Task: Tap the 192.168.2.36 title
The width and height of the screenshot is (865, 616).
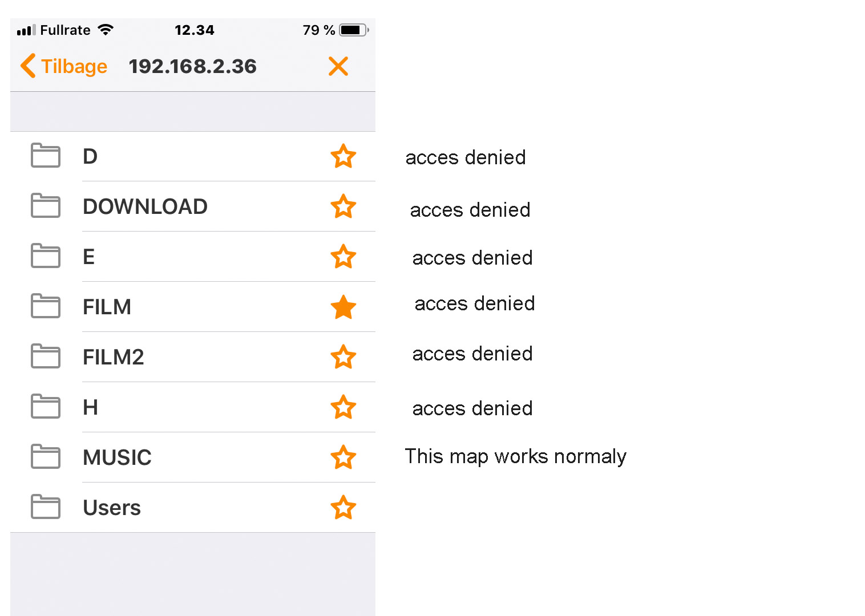Action: [x=192, y=66]
